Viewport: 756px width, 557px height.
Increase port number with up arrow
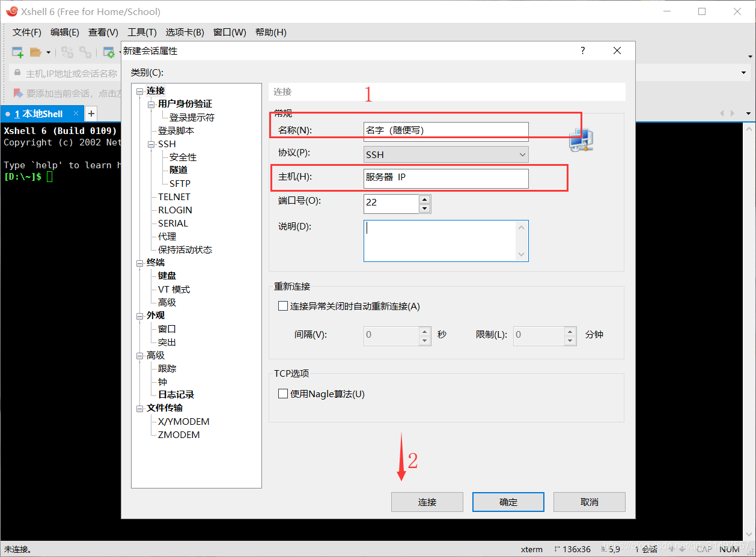click(425, 199)
